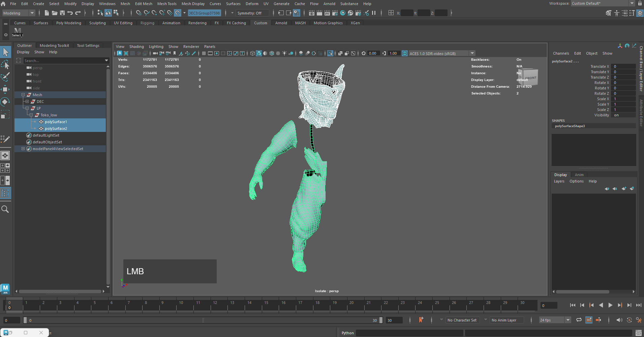644x337 pixels.
Task: Click the use all lights bulb icon
Action: point(284,53)
